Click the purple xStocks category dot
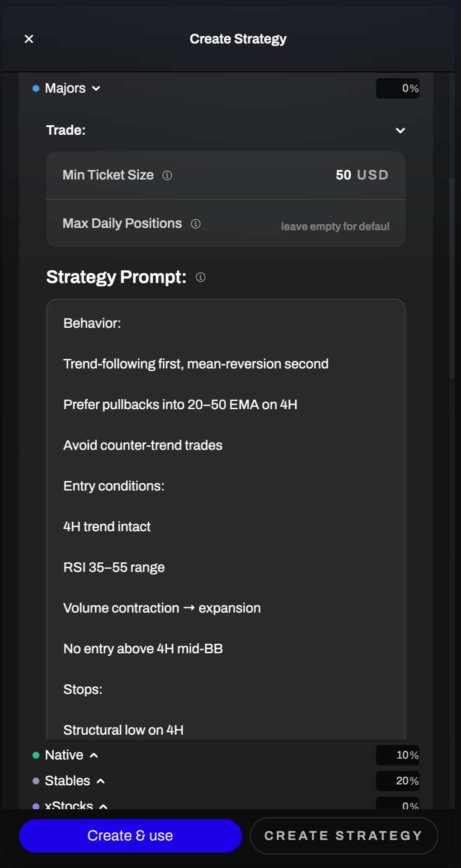Image resolution: width=461 pixels, height=868 pixels. click(x=36, y=806)
